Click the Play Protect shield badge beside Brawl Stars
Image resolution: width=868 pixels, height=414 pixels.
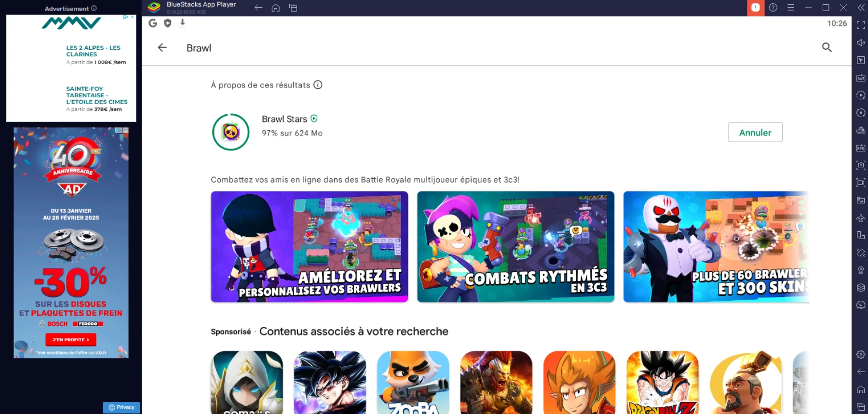pyautogui.click(x=314, y=119)
